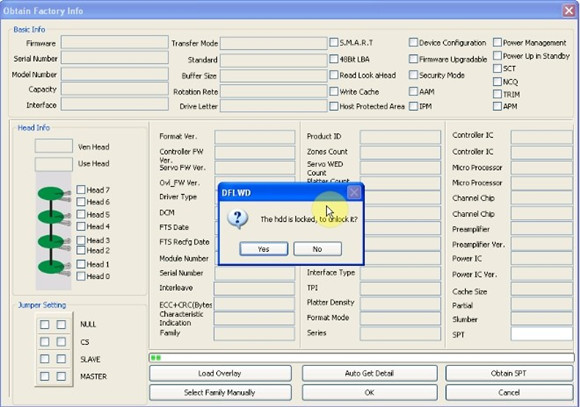Toggle the Write Cache checkbox
Viewport: 580px width, 407px height.
[334, 91]
